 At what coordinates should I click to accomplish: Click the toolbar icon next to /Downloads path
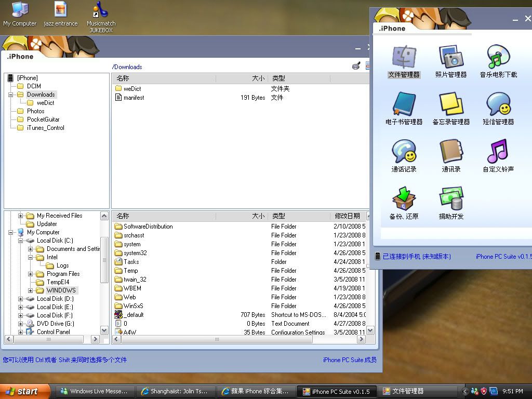coord(356,66)
